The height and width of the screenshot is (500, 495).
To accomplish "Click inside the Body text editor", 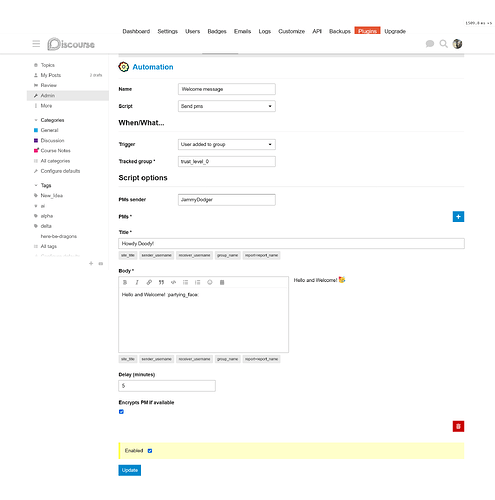I will (x=204, y=320).
